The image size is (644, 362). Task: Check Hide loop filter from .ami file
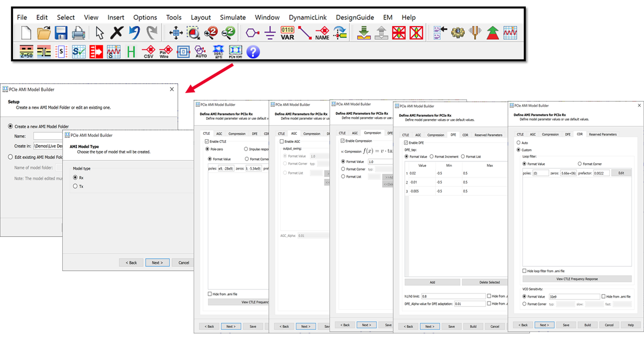pos(524,271)
